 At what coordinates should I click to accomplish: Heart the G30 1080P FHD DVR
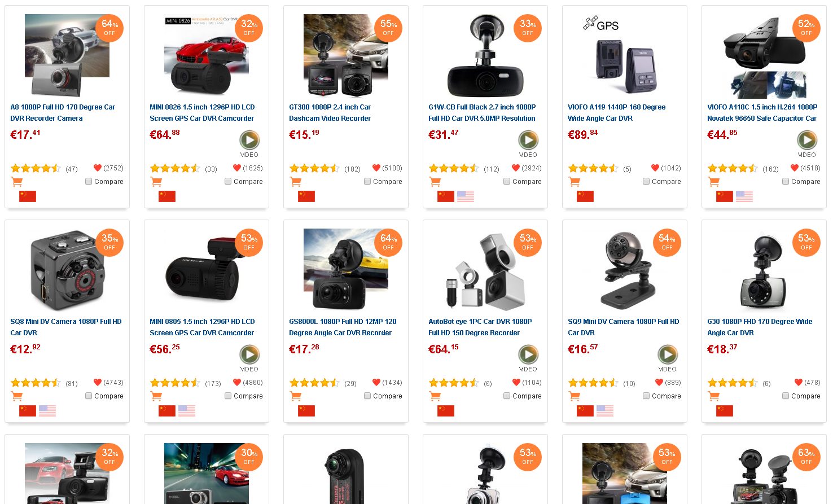pos(798,382)
